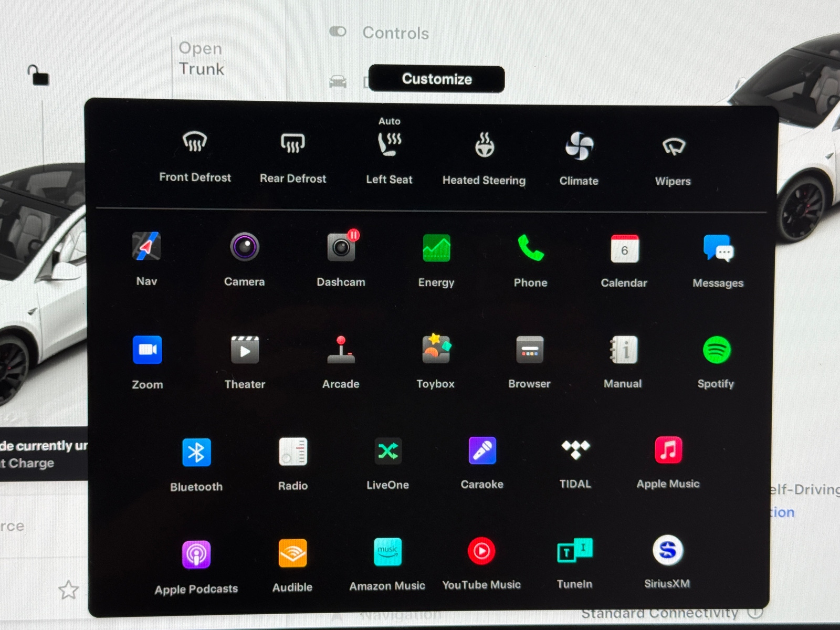
Task: Toggle Left Seat heater
Action: tap(389, 151)
